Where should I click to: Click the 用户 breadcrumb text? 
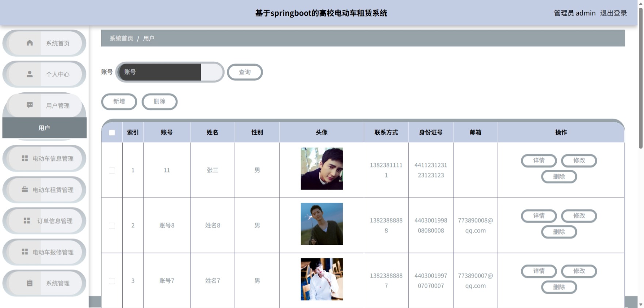tap(149, 38)
